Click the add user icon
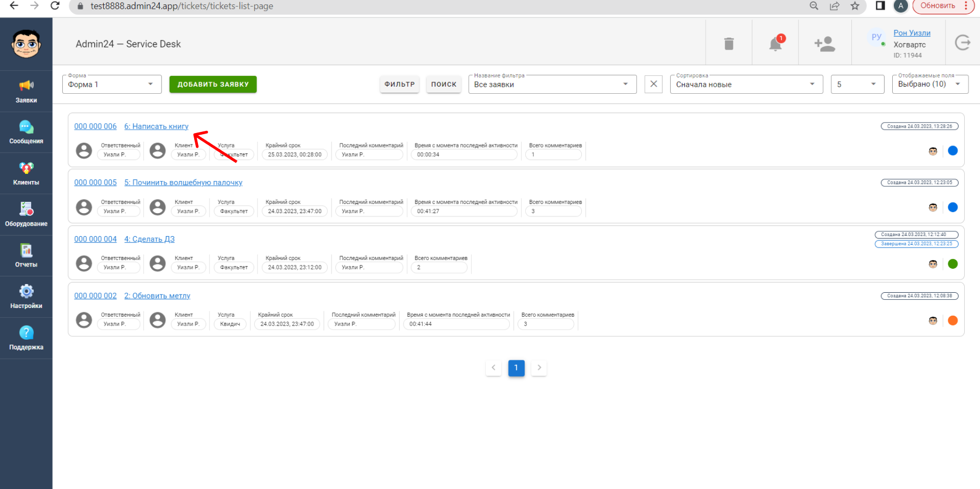Image resolution: width=980 pixels, height=489 pixels. (x=825, y=44)
